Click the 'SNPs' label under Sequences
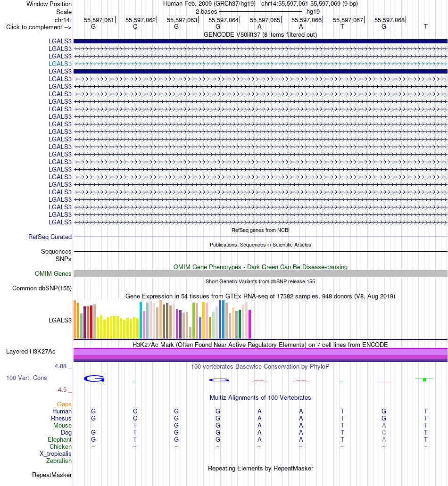This screenshot has width=448, height=486. tap(63, 259)
